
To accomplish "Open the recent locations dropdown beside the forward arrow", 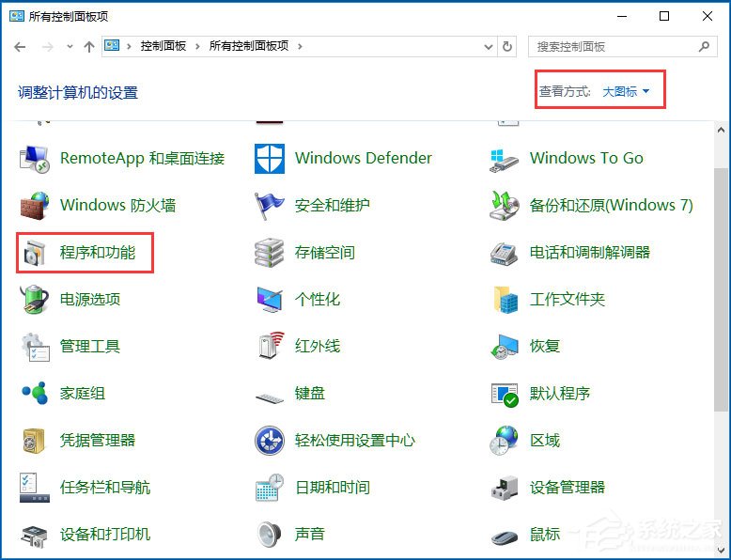I will tap(70, 46).
